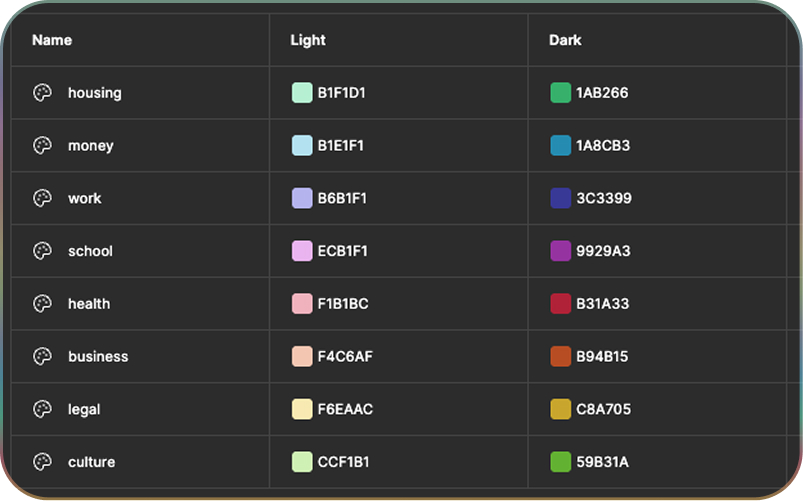The image size is (803, 501).
Task: Click the hex value ECB1F1
Action: pos(343,251)
